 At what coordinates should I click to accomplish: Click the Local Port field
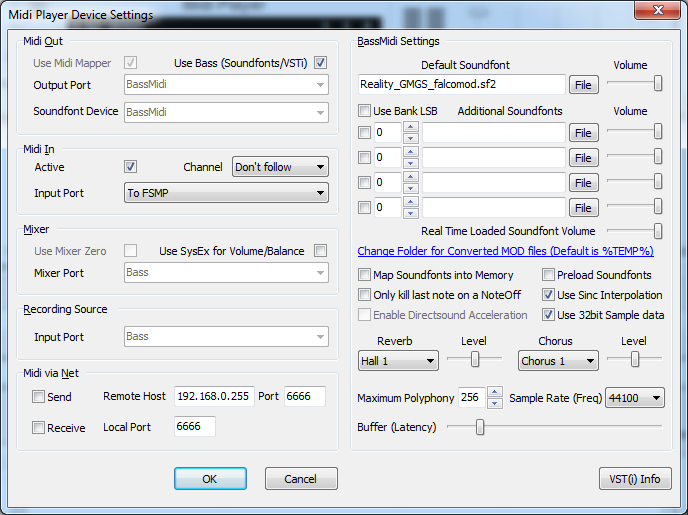[x=195, y=426]
